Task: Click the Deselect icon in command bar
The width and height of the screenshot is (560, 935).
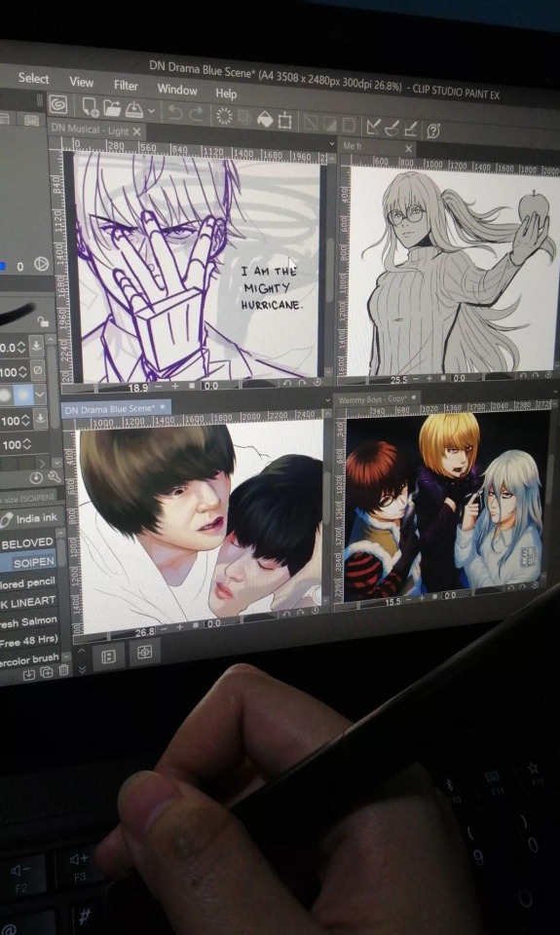Action: click(311, 123)
